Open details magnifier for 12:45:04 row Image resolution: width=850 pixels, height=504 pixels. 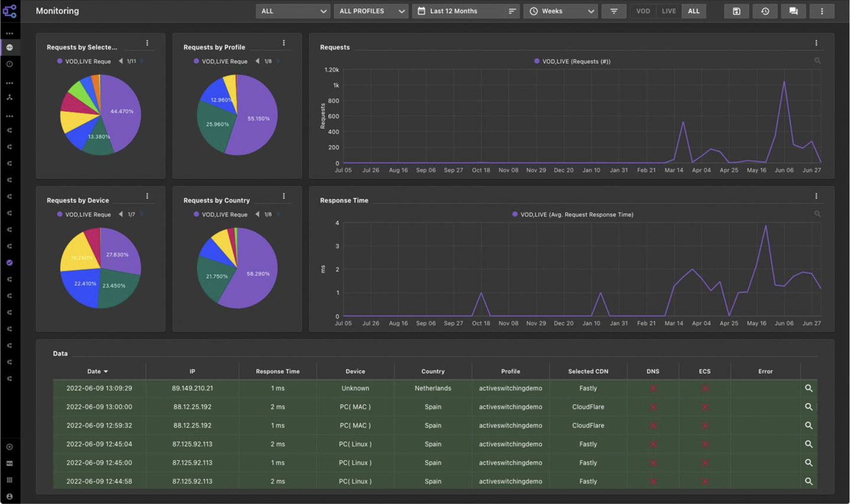click(809, 444)
